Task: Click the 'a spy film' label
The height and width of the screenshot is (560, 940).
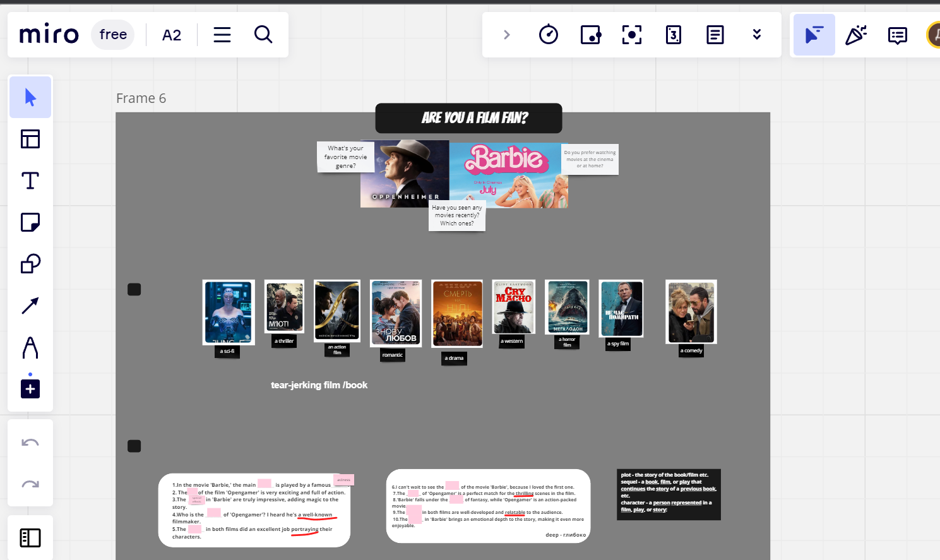Action: point(618,344)
